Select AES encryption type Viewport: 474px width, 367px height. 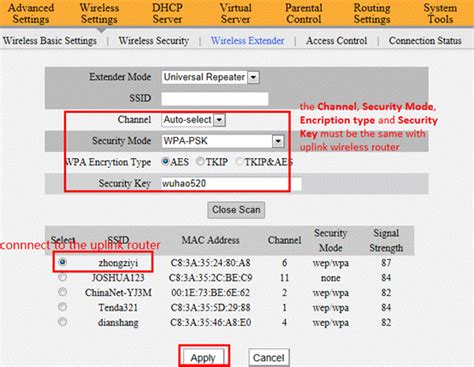[165, 162]
